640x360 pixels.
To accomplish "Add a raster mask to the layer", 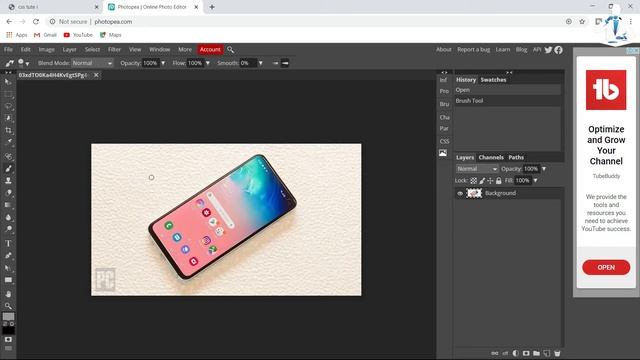I will tap(526, 353).
